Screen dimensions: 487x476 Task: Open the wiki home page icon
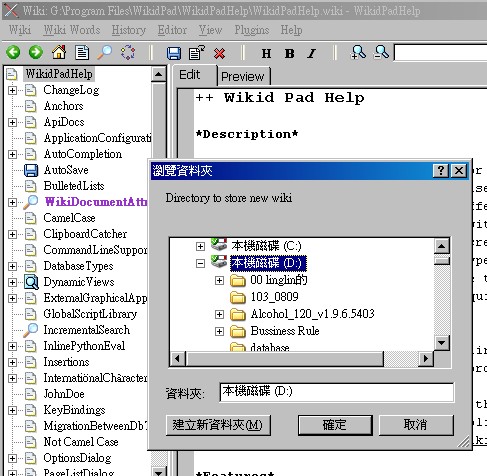coord(59,52)
